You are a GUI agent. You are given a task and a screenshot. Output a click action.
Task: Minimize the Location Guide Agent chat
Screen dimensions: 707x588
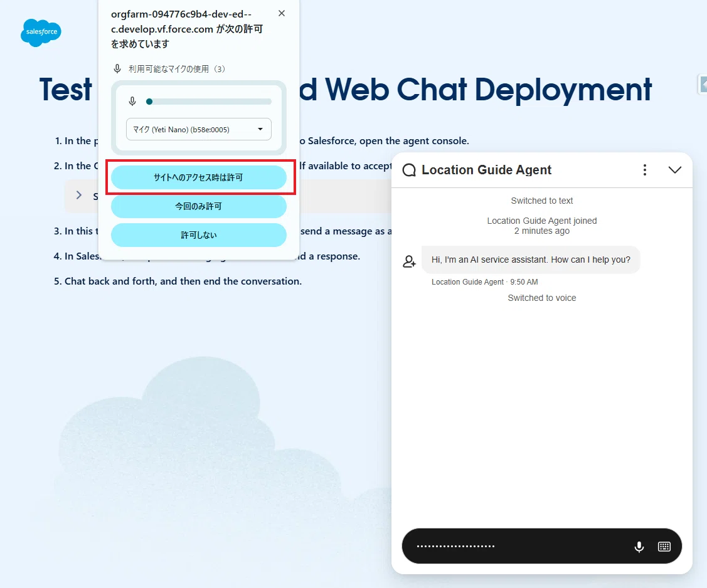click(674, 170)
